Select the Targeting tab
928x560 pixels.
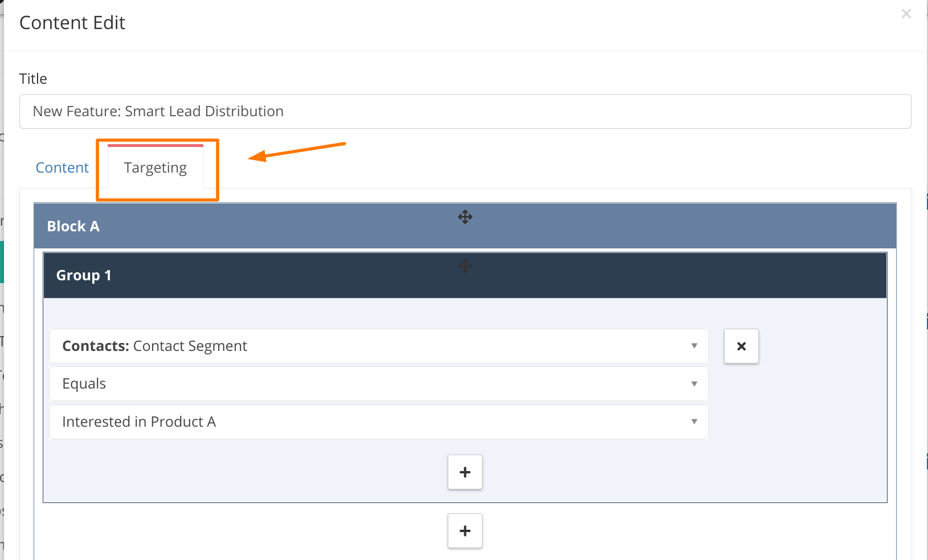click(156, 167)
